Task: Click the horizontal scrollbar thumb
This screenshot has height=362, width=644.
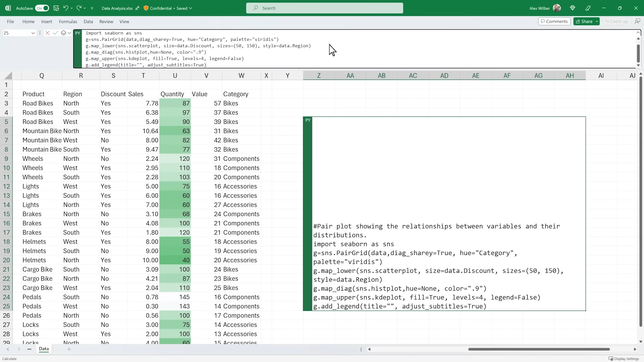Action: coord(539,349)
